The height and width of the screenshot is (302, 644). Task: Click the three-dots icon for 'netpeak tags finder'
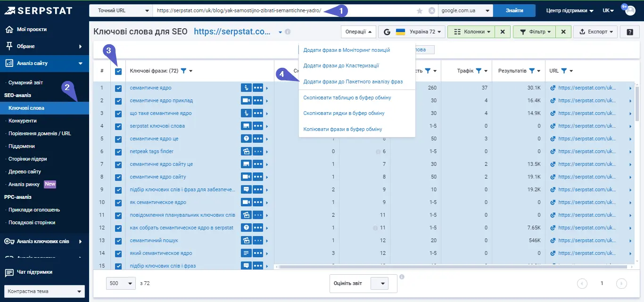(x=257, y=151)
